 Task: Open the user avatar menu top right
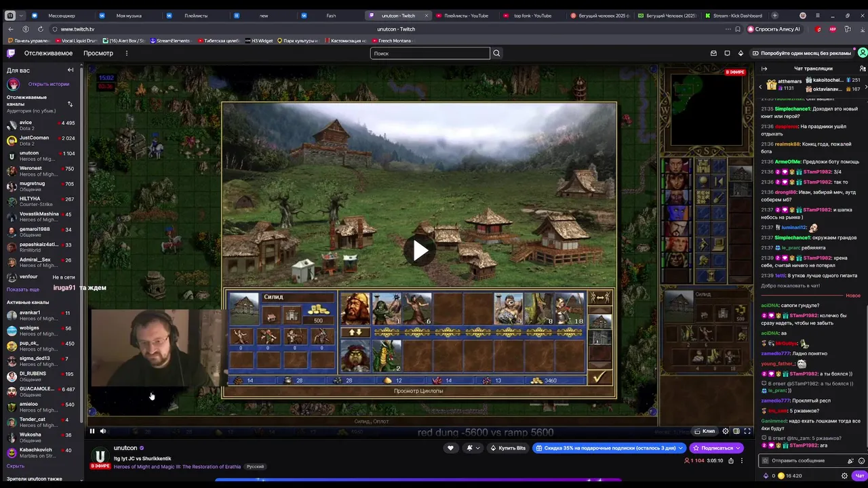click(862, 53)
